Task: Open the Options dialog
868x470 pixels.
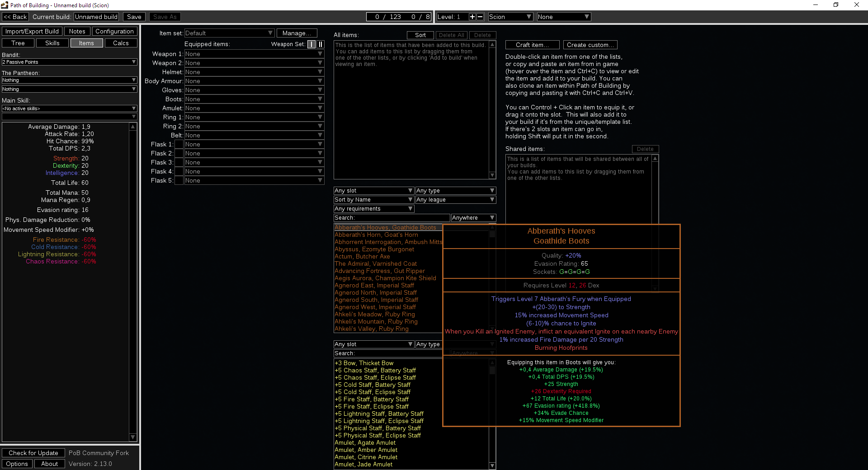Action: point(17,464)
